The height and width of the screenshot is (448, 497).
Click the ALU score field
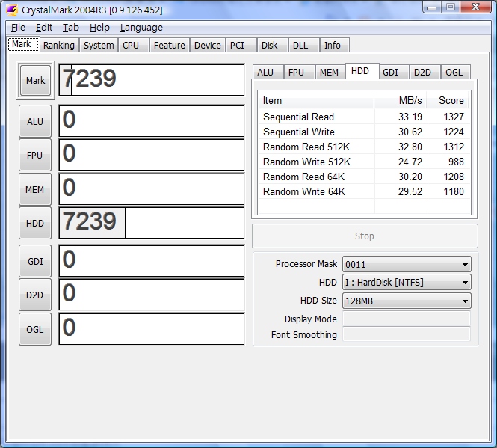tap(152, 121)
